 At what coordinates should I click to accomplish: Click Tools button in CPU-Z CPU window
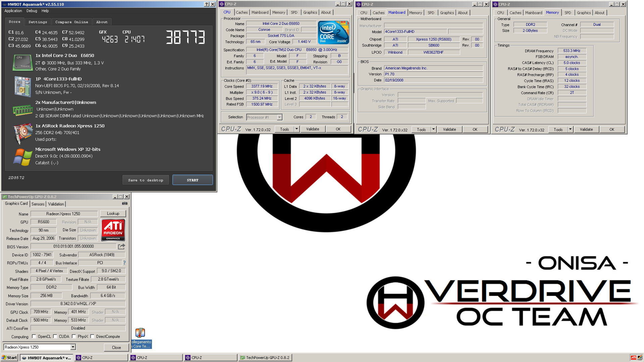tap(284, 129)
